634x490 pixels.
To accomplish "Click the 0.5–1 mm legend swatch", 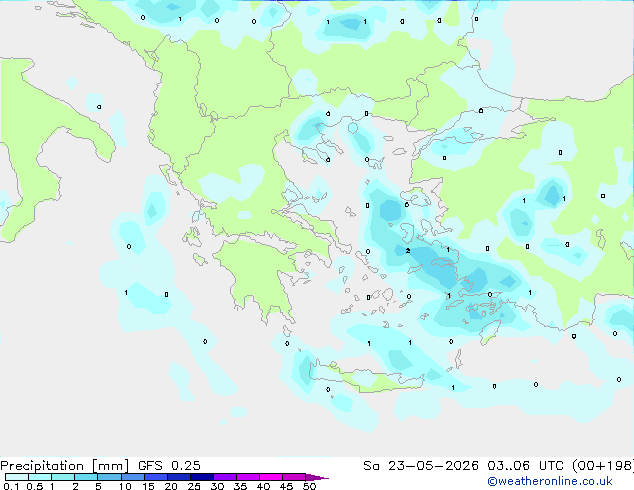I will 40,477.
